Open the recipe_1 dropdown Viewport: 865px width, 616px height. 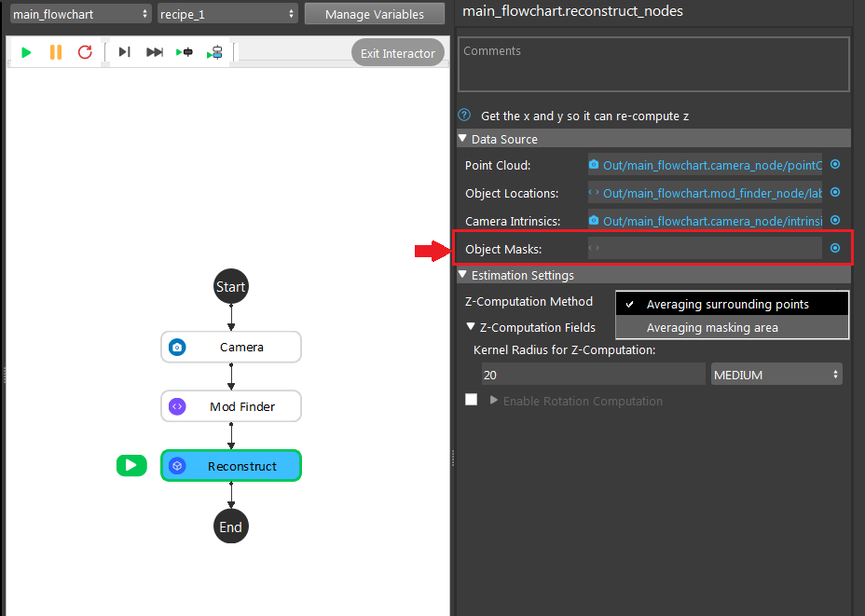[227, 14]
